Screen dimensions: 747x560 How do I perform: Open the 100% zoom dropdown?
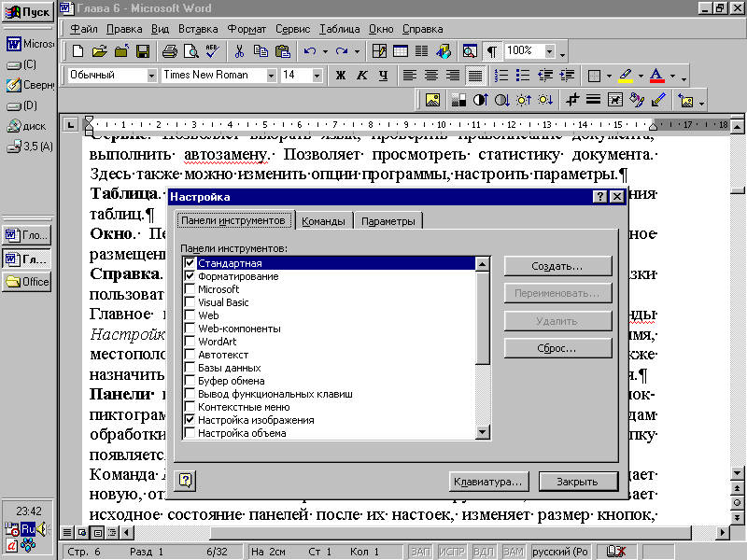tap(550, 51)
